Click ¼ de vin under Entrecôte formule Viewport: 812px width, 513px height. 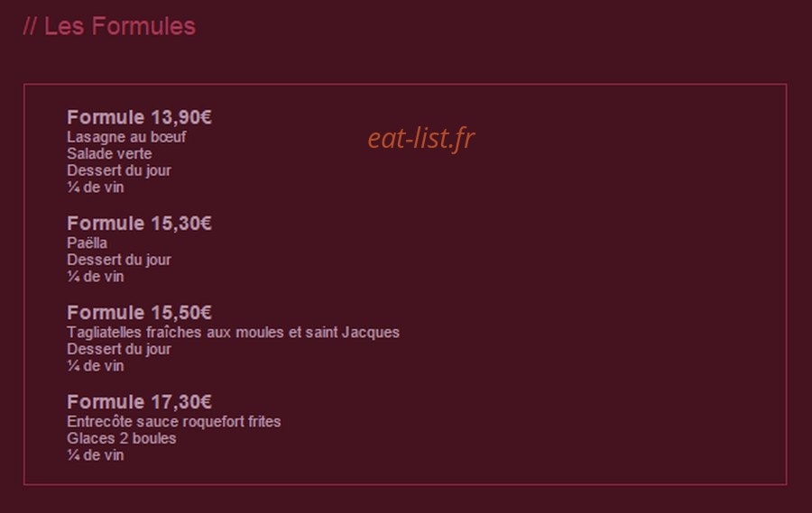pyautogui.click(x=96, y=455)
